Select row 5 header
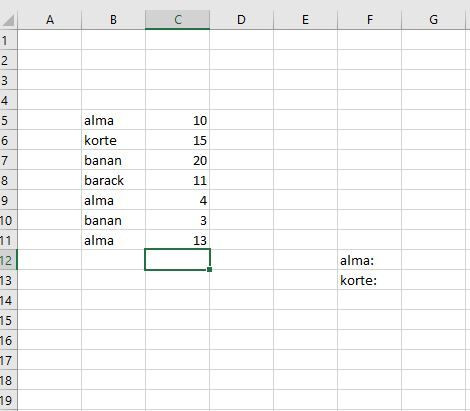This screenshot has width=470, height=411. pos(8,120)
